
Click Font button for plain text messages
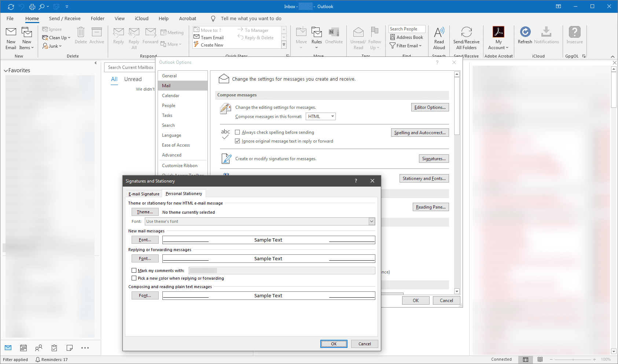(145, 295)
